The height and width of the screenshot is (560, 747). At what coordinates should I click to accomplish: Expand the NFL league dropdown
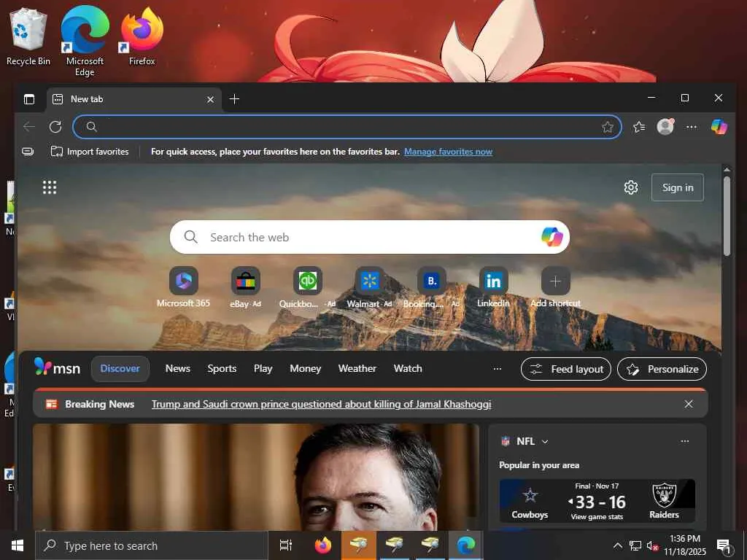545,441
